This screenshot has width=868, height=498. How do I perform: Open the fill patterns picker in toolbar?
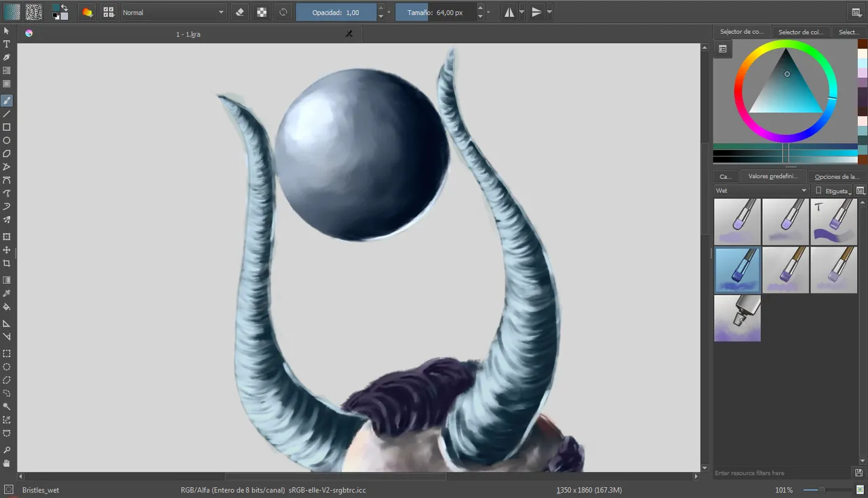click(x=33, y=12)
